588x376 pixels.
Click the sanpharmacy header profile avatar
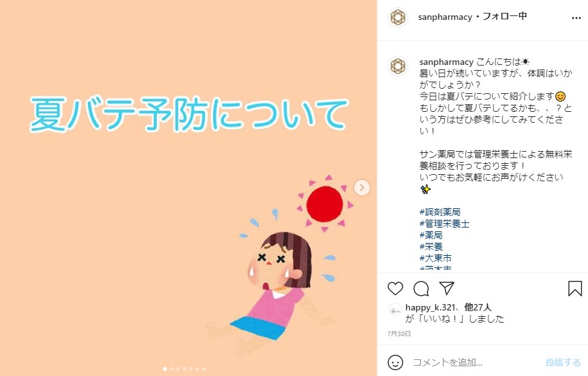click(398, 17)
